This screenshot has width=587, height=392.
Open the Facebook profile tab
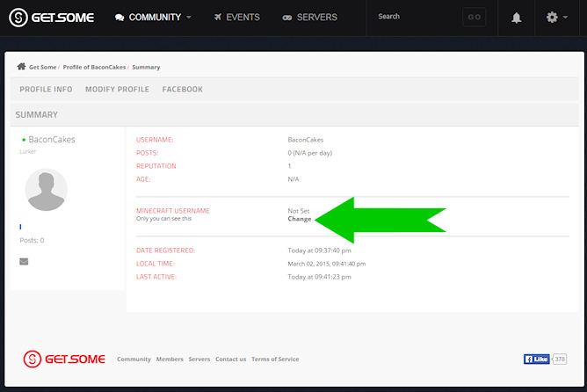182,90
